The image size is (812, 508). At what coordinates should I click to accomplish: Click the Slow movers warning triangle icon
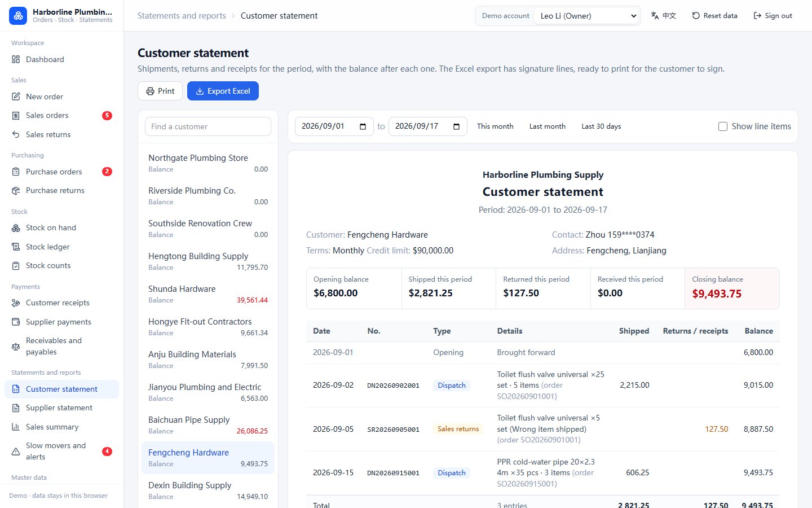[16, 451]
